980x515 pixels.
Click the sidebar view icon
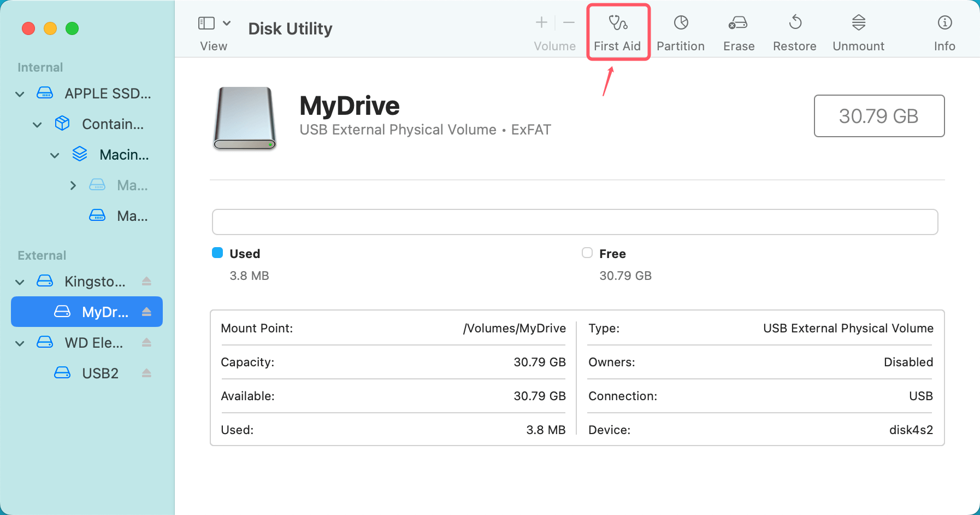click(x=206, y=23)
